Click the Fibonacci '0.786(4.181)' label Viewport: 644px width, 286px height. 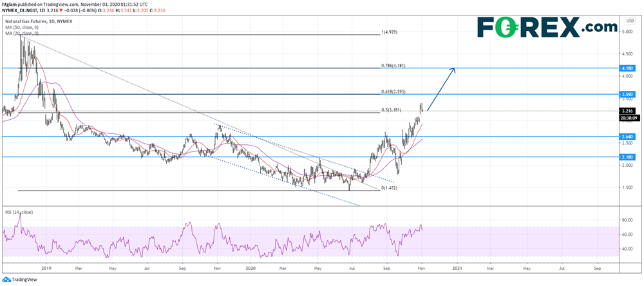tap(393, 65)
